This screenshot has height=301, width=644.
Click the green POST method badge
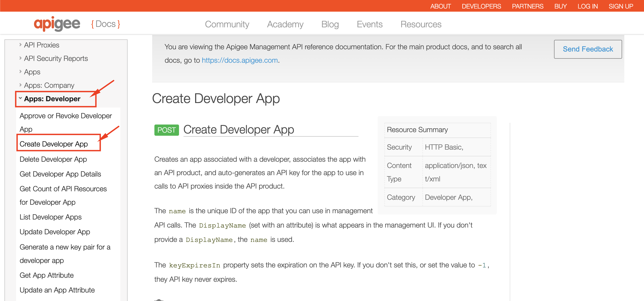pyautogui.click(x=166, y=130)
